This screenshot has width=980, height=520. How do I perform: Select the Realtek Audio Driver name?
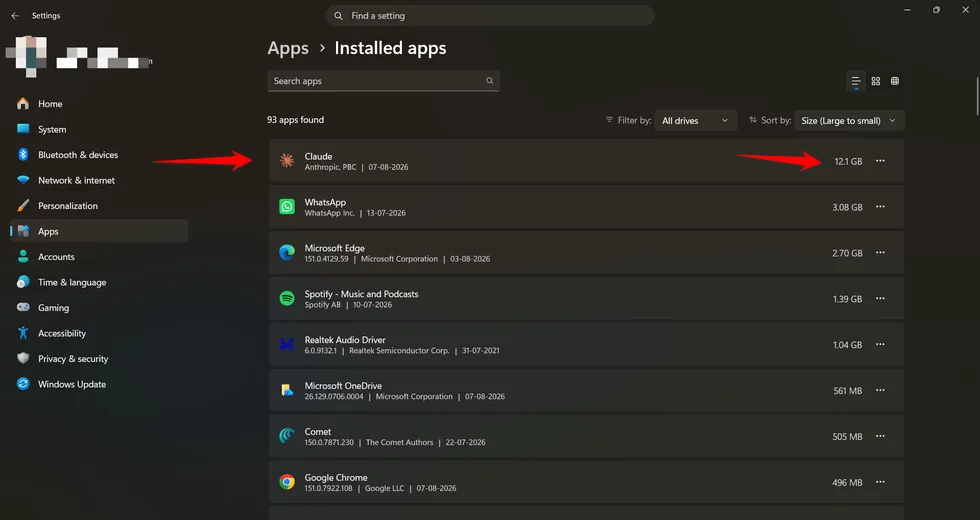coord(345,340)
